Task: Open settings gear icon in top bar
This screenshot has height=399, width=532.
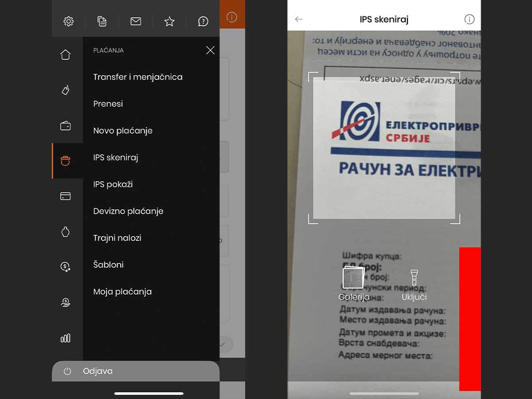Action: 68,21
